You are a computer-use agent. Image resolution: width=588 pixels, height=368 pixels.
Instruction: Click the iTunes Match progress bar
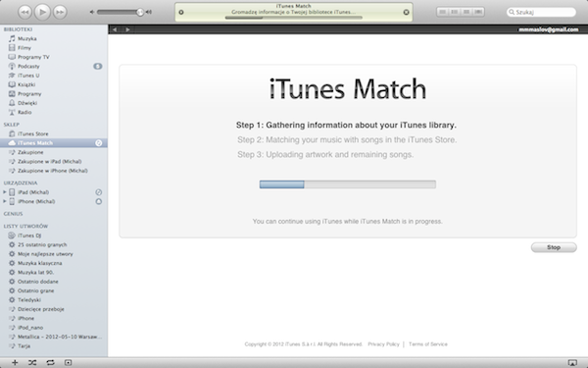(348, 184)
